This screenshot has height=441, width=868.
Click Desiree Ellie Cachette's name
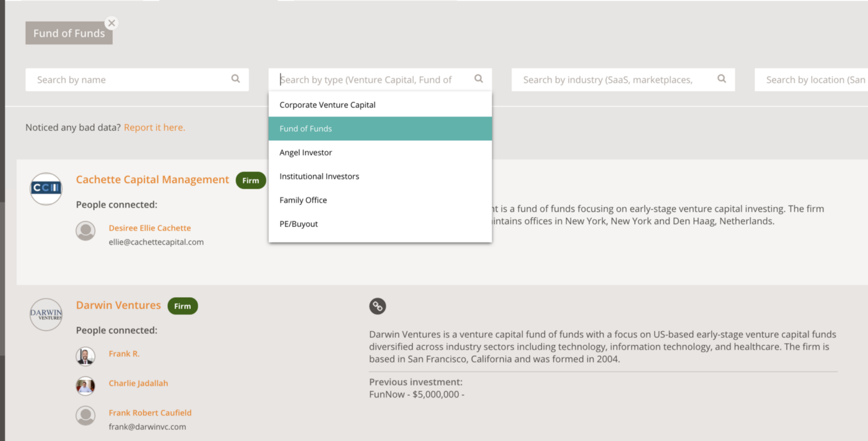[149, 228]
